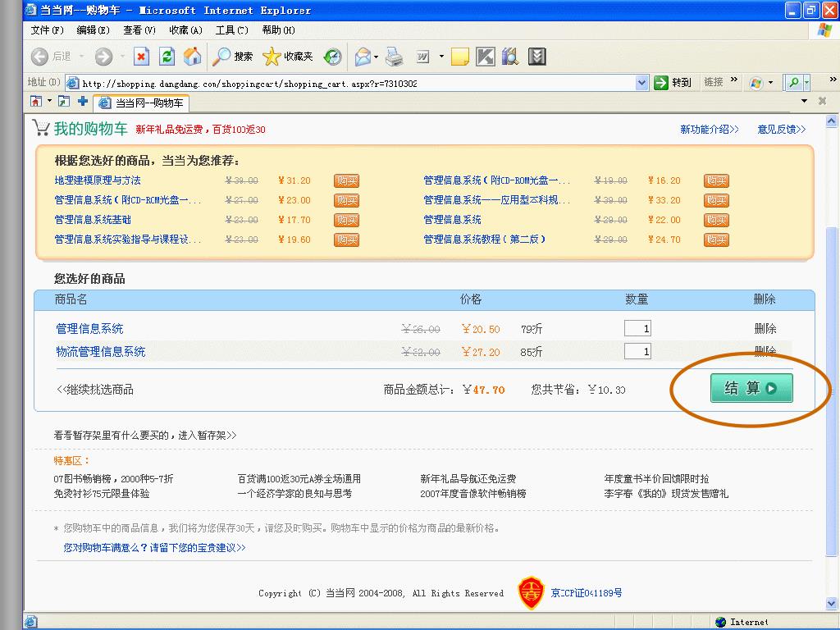Click the vertical scrollbar thumb

pyautogui.click(x=832, y=391)
